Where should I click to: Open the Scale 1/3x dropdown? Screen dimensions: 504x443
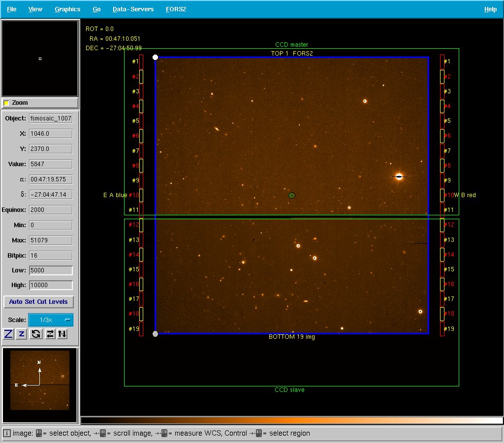point(51,320)
